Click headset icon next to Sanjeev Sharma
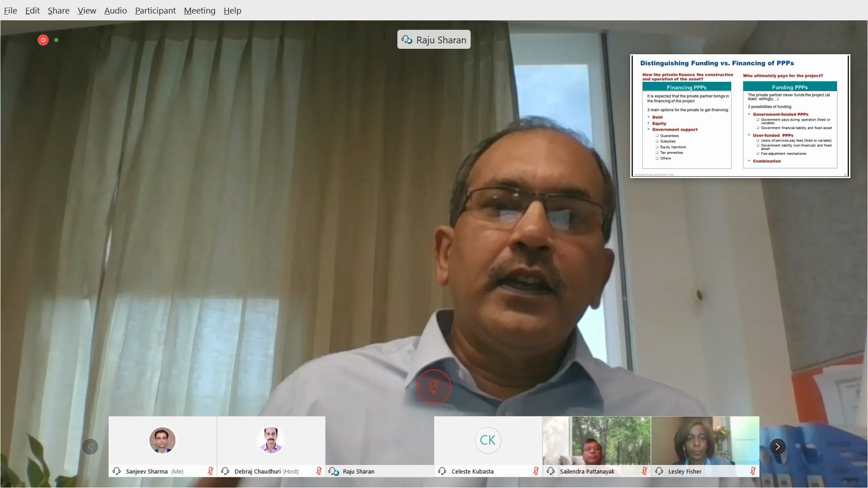868x488 pixels. 117,471
